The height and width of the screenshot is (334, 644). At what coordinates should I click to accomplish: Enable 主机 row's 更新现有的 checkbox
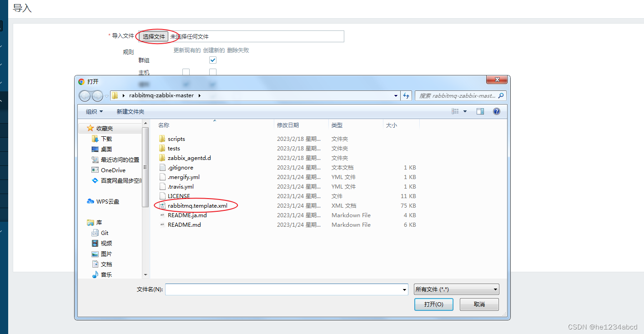186,71
